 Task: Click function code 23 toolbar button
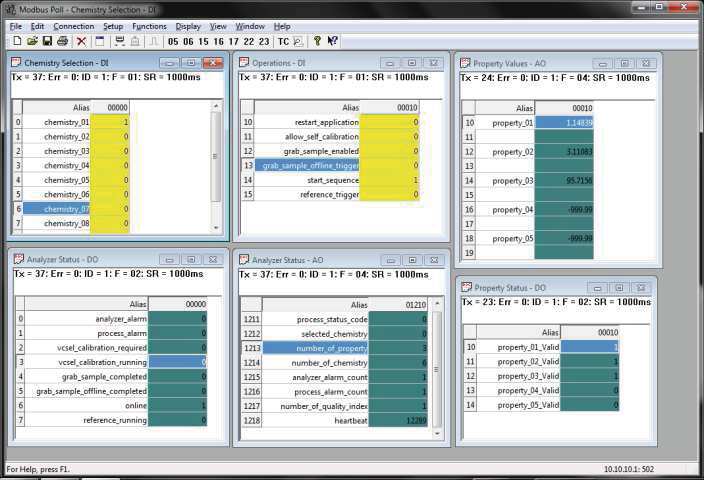[263, 41]
